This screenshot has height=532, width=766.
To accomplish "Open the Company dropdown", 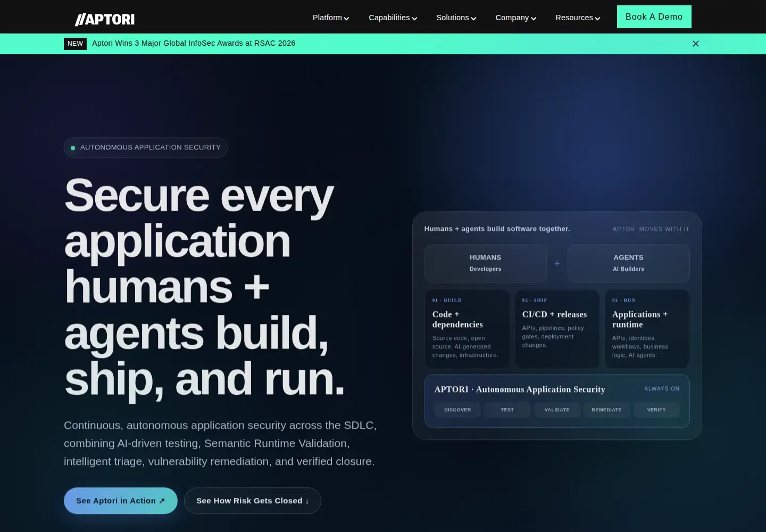I will click(x=516, y=18).
